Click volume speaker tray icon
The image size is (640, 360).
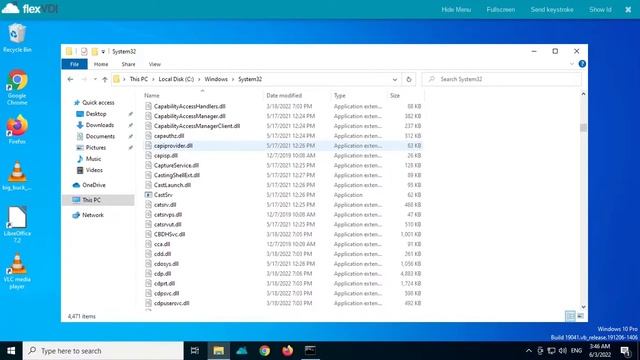click(563, 351)
